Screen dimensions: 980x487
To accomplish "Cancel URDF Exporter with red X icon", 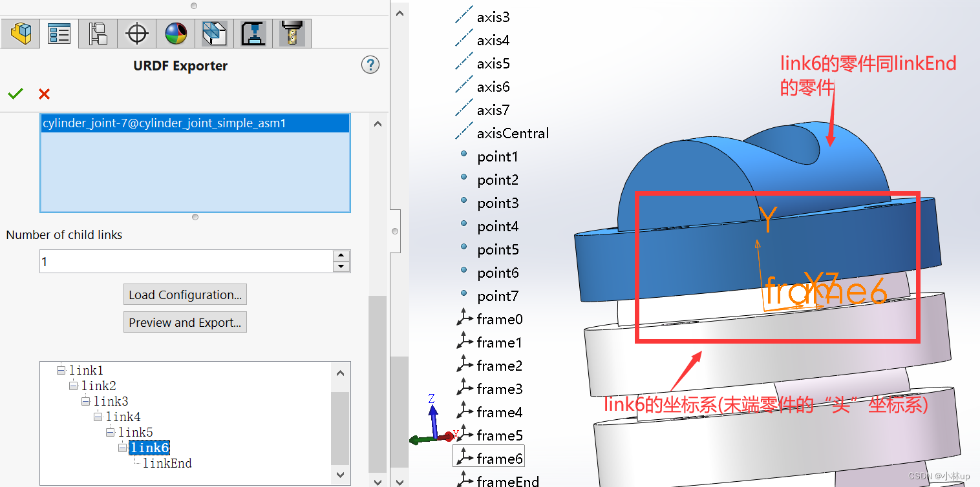I will [x=43, y=94].
